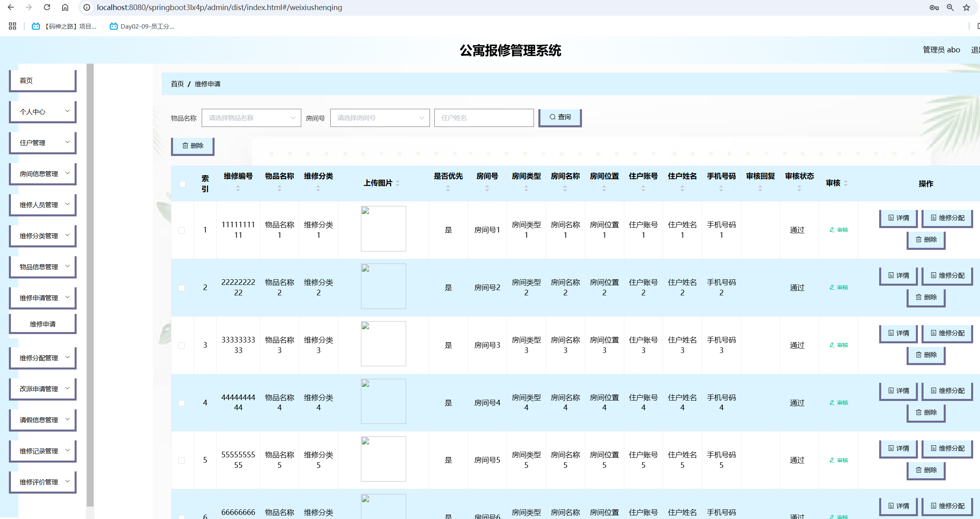The image size is (980, 519).
Task: Click the bulk 删除 button above table
Action: (x=193, y=146)
